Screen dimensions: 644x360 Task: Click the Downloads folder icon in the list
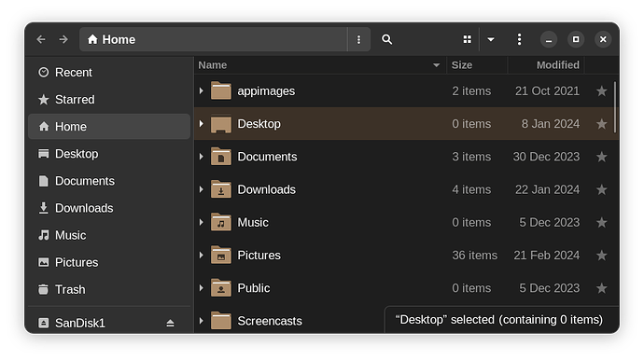(x=221, y=188)
